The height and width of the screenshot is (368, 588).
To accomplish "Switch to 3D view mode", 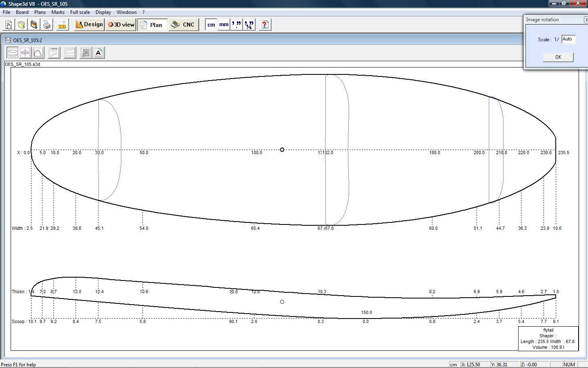I will click(x=121, y=25).
